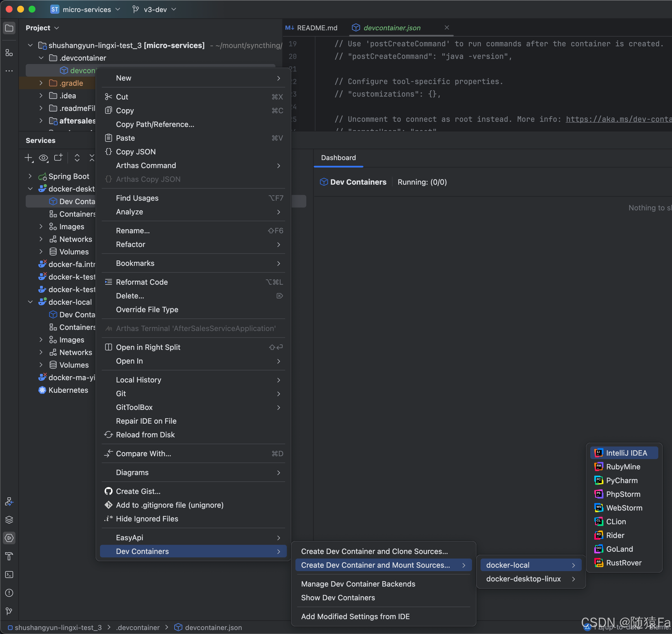Expand the .gradle folder
The width and height of the screenshot is (672, 634).
coord(41,83)
